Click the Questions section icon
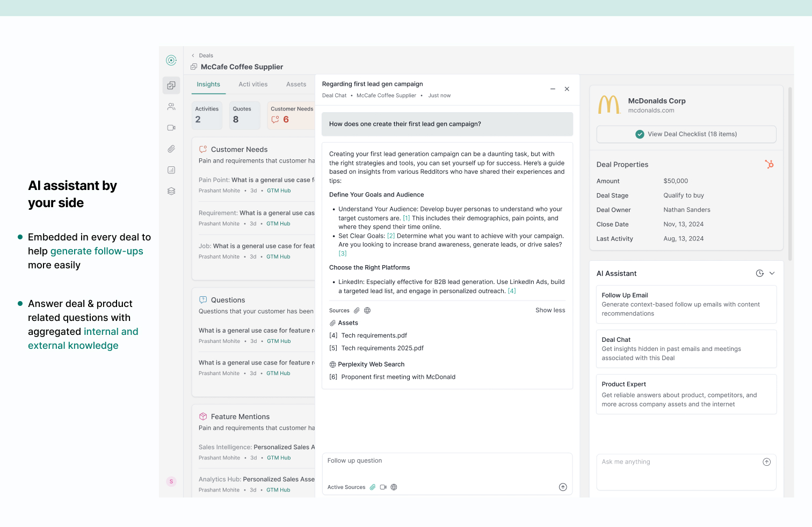 click(x=203, y=299)
